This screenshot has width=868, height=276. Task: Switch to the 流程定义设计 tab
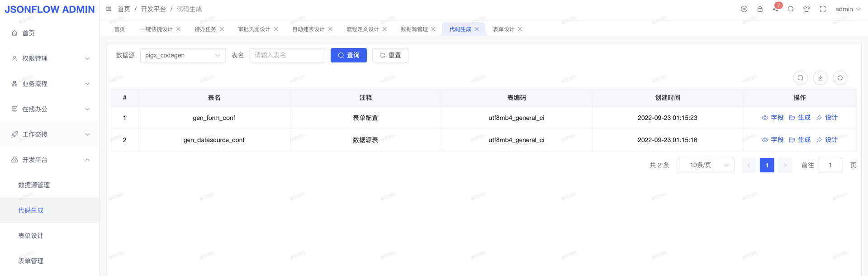click(x=362, y=29)
